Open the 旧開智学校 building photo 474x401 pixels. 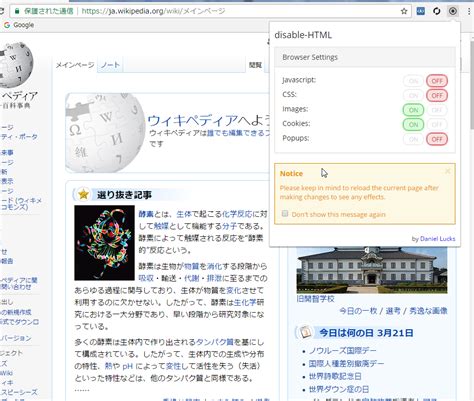(372, 270)
